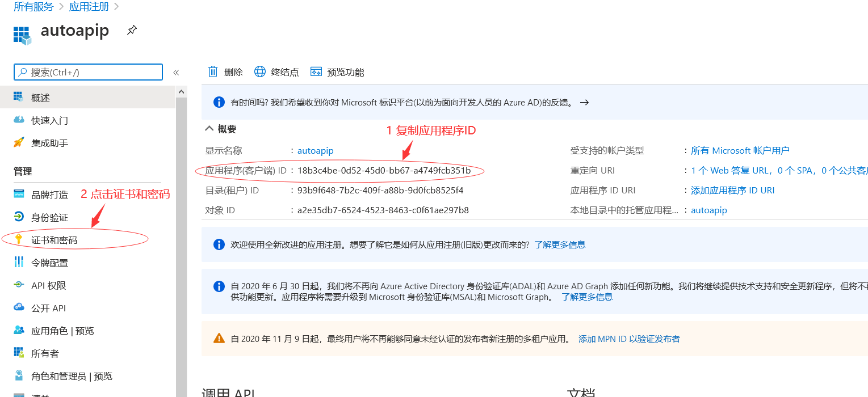Click the token configuration icon

(x=19, y=262)
